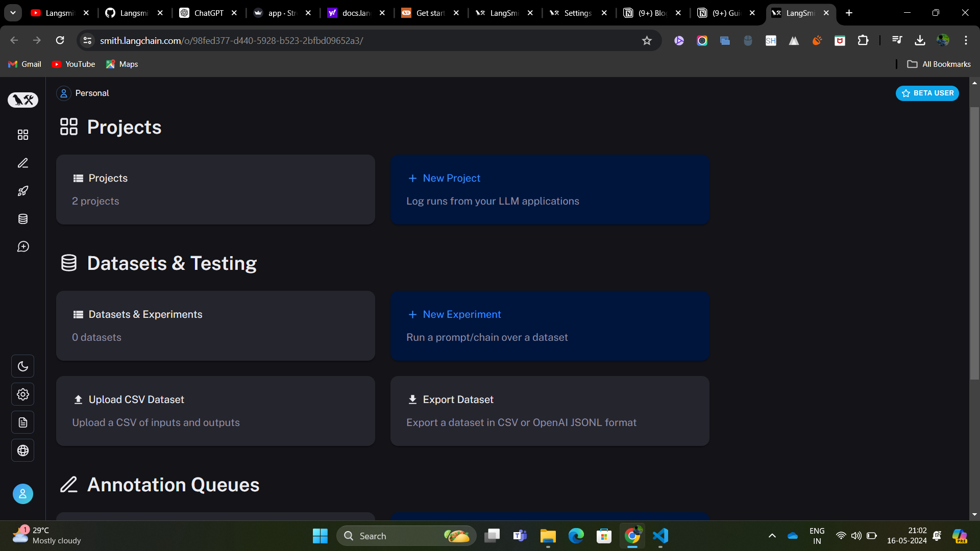The image size is (980, 551).
Task: Open the Personal organization selector
Action: (x=83, y=93)
